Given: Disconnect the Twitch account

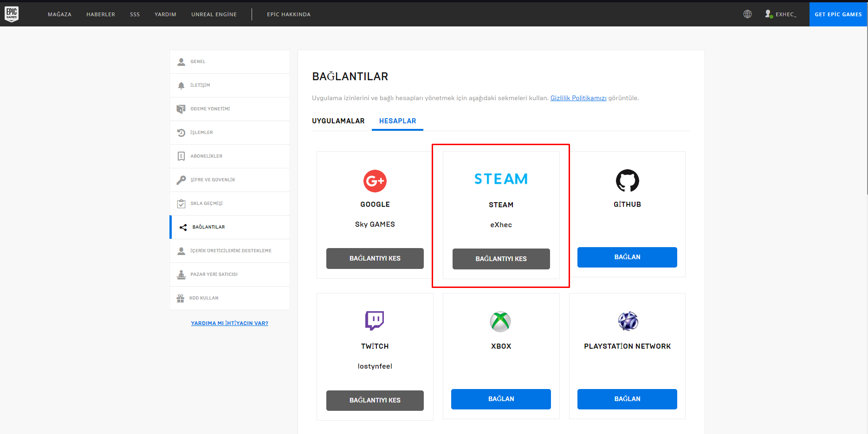Looking at the screenshot, I should (x=375, y=401).
